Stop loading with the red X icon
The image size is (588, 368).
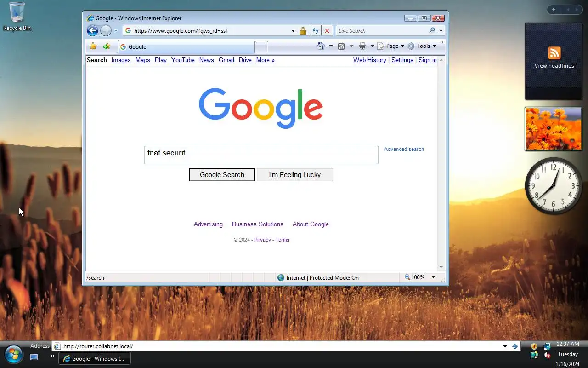[x=327, y=31]
